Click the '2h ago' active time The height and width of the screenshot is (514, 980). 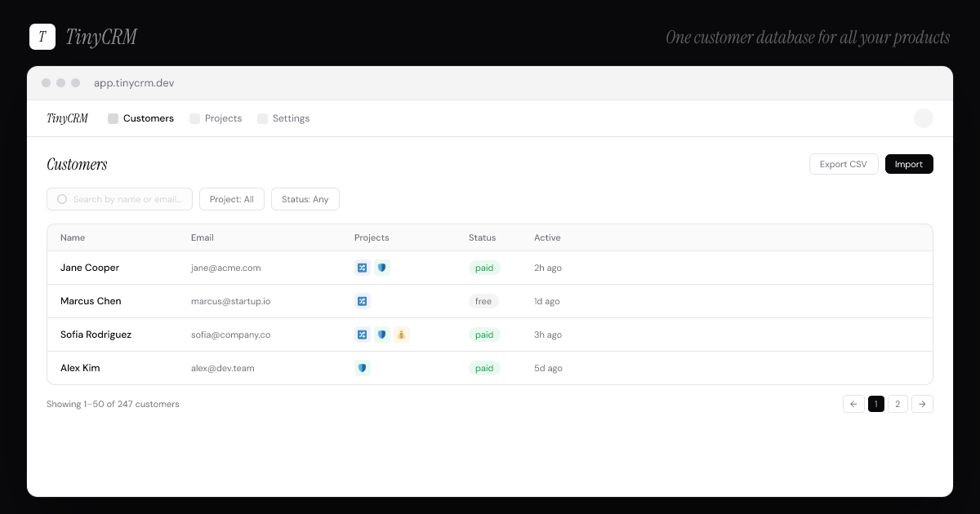click(548, 268)
